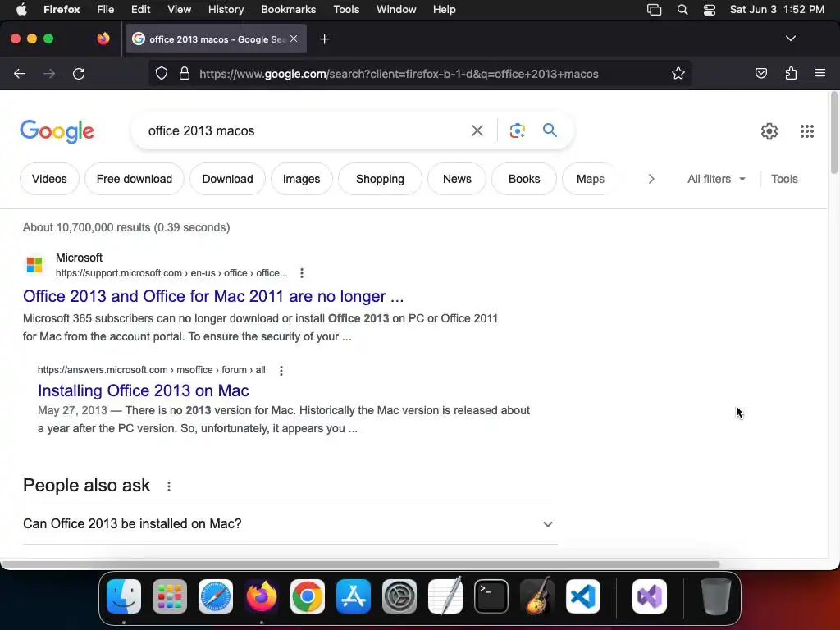The width and height of the screenshot is (840, 630).
Task: Open the Bookmarks menu
Action: pos(288,10)
